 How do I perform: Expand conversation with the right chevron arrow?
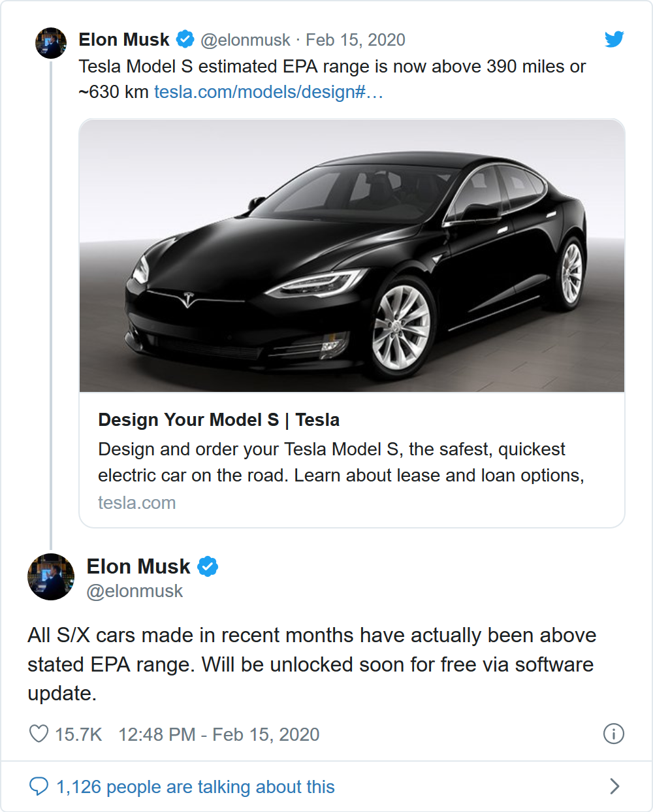[x=614, y=786]
